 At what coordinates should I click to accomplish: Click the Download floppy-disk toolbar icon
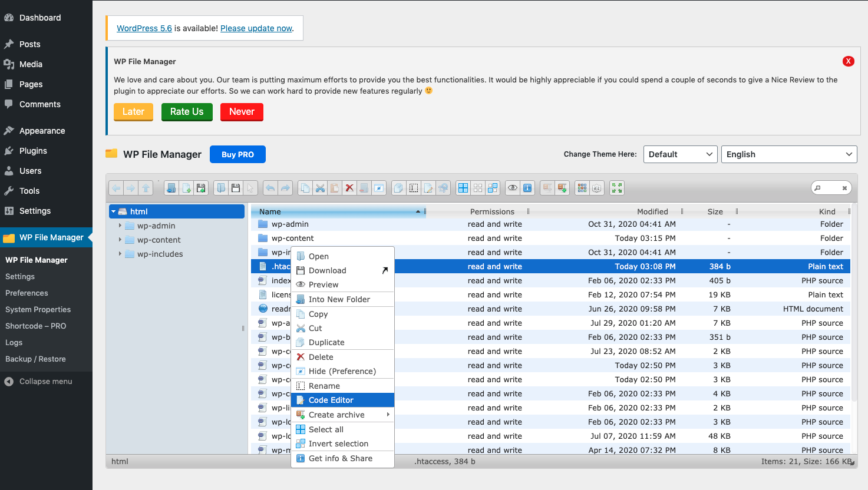click(x=236, y=188)
